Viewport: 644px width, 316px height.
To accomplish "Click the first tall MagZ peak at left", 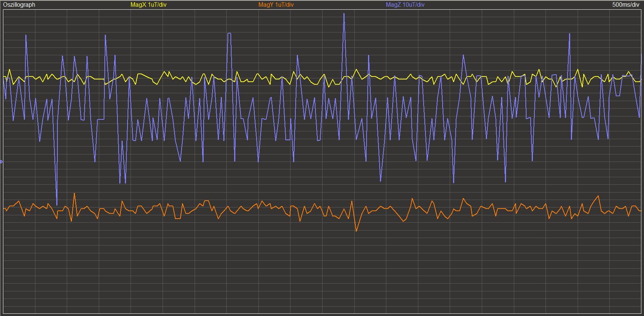I will pos(26,35).
